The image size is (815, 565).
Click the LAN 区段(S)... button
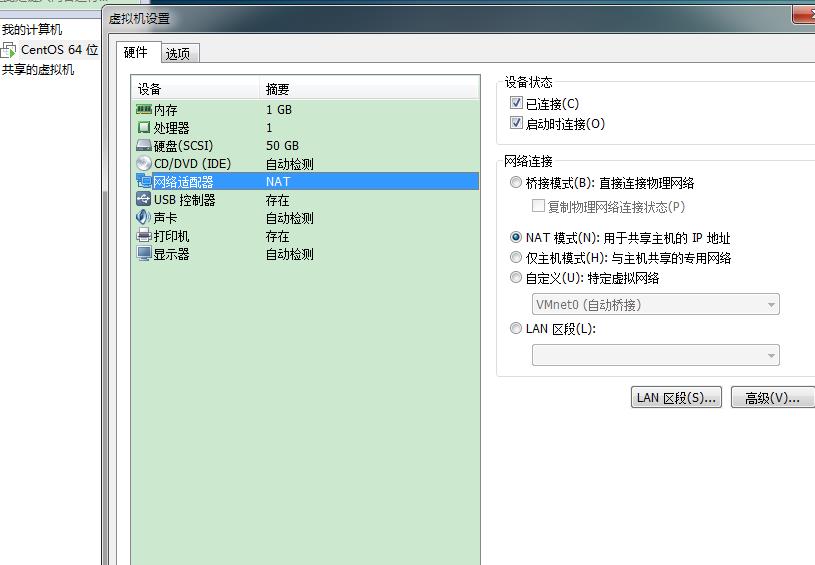(x=676, y=398)
